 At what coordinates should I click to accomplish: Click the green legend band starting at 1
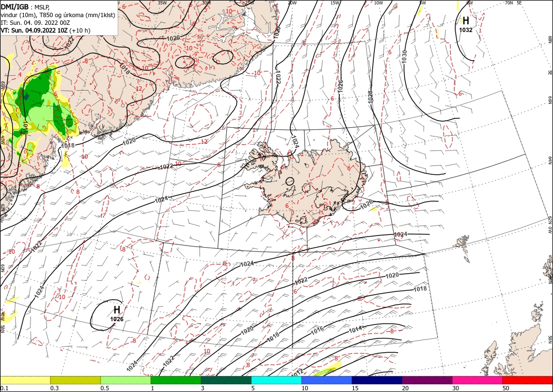click(x=176, y=380)
